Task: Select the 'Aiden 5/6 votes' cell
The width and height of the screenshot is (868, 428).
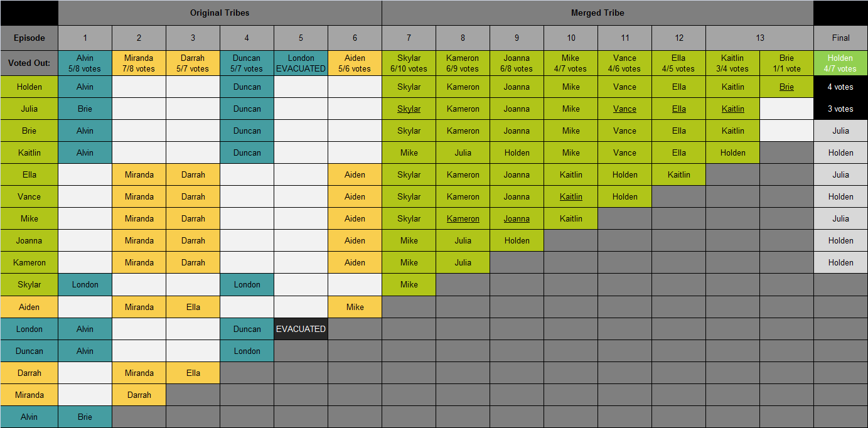Action: pyautogui.click(x=355, y=63)
